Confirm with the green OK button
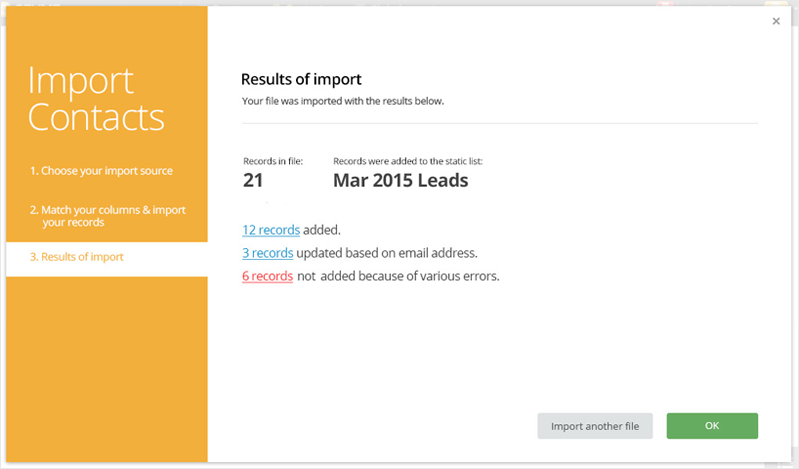 tap(712, 425)
